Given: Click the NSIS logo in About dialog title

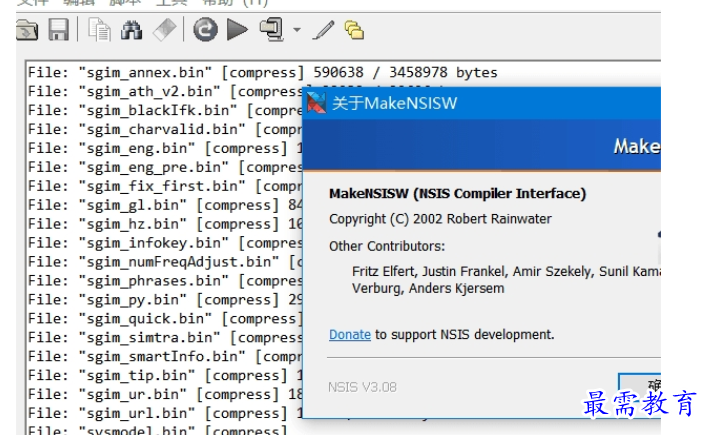Looking at the screenshot, I should point(317,103).
